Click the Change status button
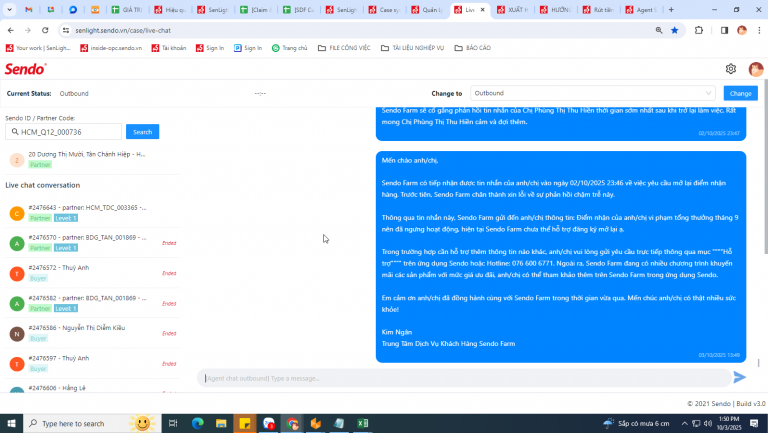 (740, 93)
